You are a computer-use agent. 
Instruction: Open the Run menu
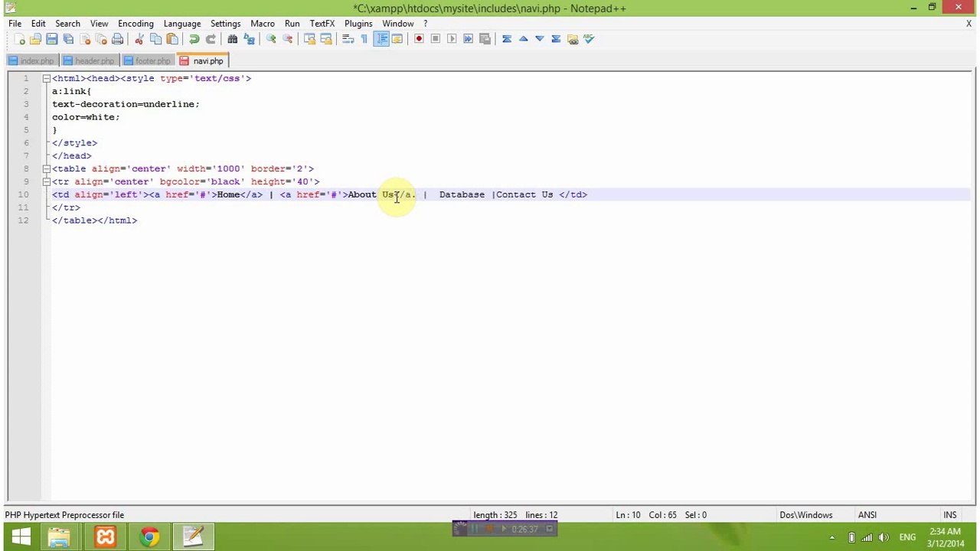click(292, 24)
